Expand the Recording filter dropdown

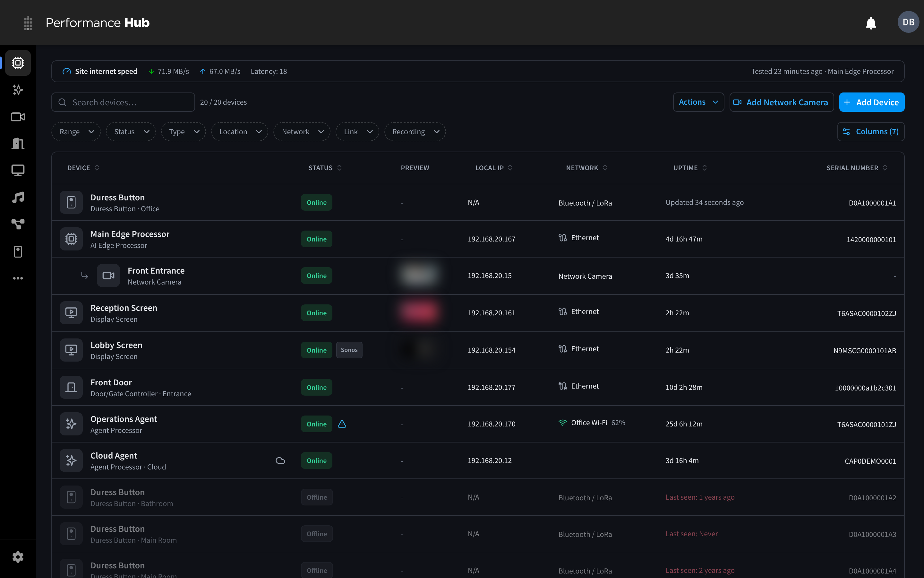[x=415, y=132]
